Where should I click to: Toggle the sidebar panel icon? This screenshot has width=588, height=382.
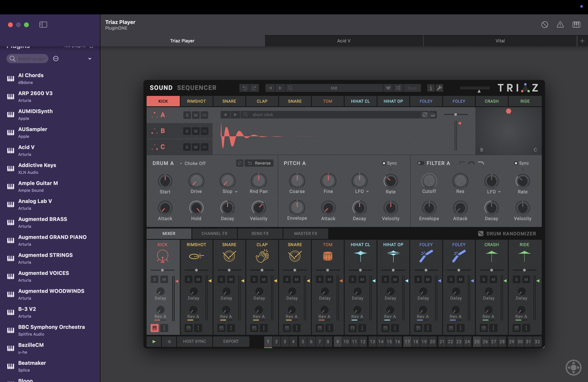[43, 25]
